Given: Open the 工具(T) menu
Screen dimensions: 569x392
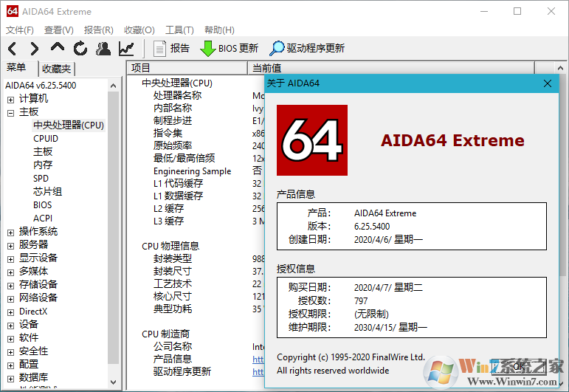Looking at the screenshot, I should click(x=179, y=30).
